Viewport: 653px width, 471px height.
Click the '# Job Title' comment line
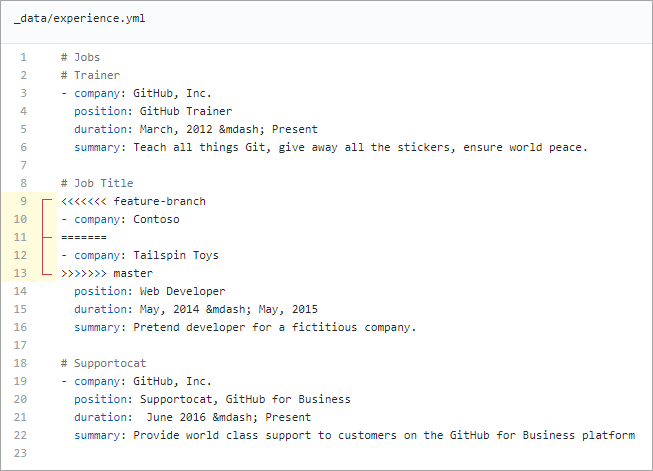[x=97, y=183]
